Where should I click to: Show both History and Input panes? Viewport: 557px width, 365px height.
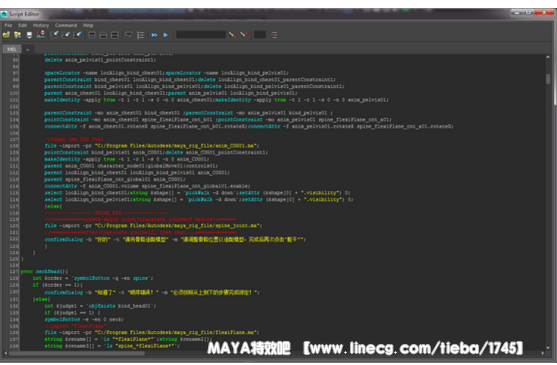[115, 35]
